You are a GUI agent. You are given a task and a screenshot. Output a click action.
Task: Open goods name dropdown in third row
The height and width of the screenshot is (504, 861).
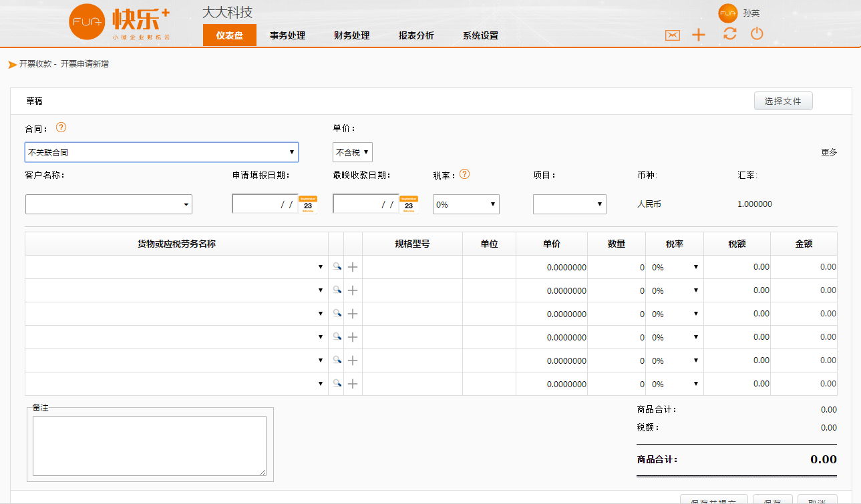[176, 314]
